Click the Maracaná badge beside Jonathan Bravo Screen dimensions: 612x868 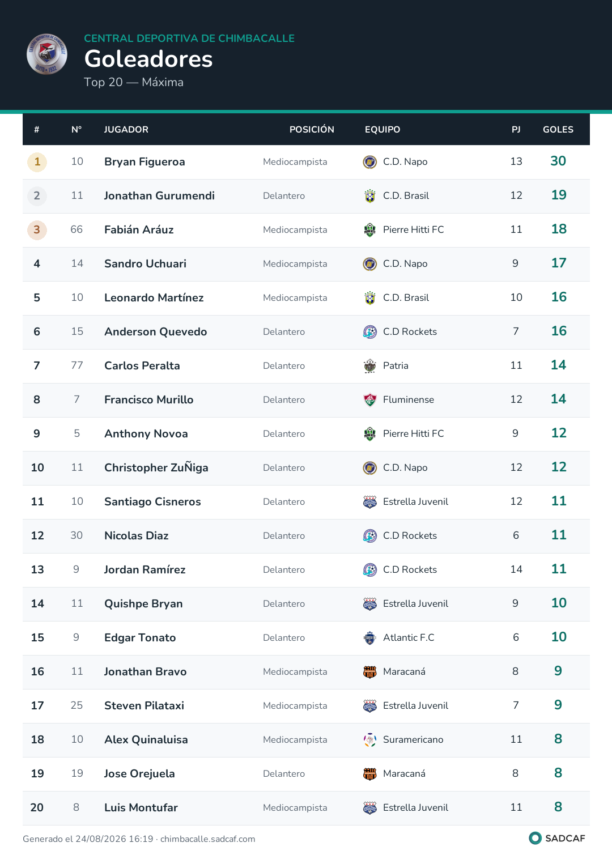click(x=370, y=672)
